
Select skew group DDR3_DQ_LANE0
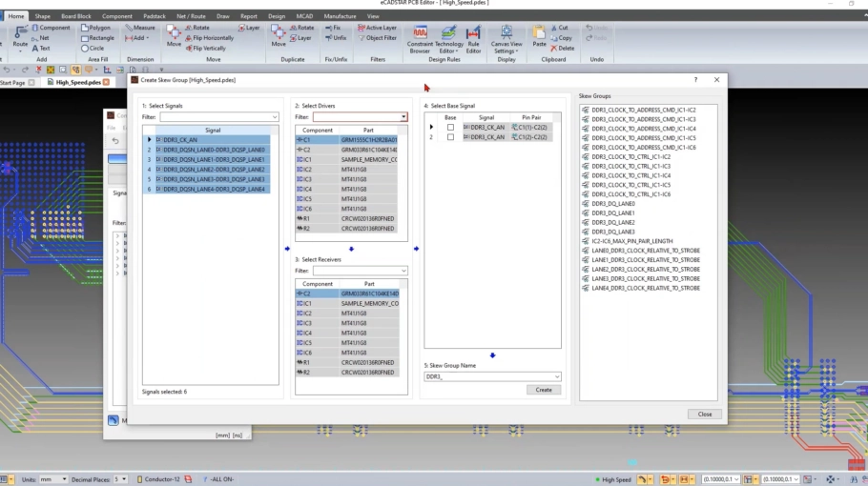click(x=612, y=204)
